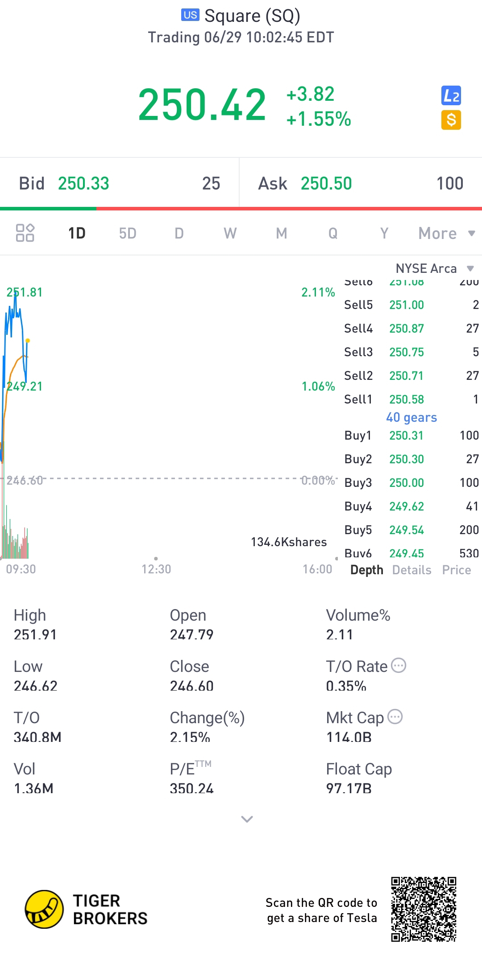Tap the Float Cap value 97.17B

tap(349, 788)
